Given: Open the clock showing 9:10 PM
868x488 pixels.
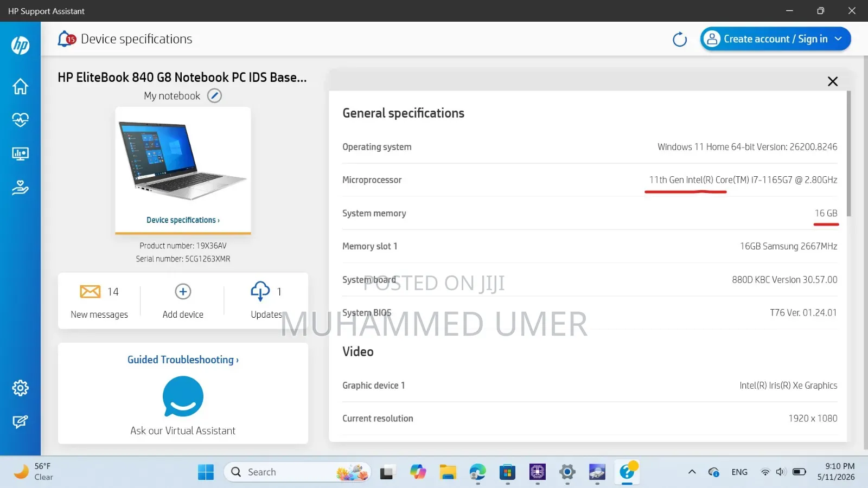Looking at the screenshot, I should point(836,472).
